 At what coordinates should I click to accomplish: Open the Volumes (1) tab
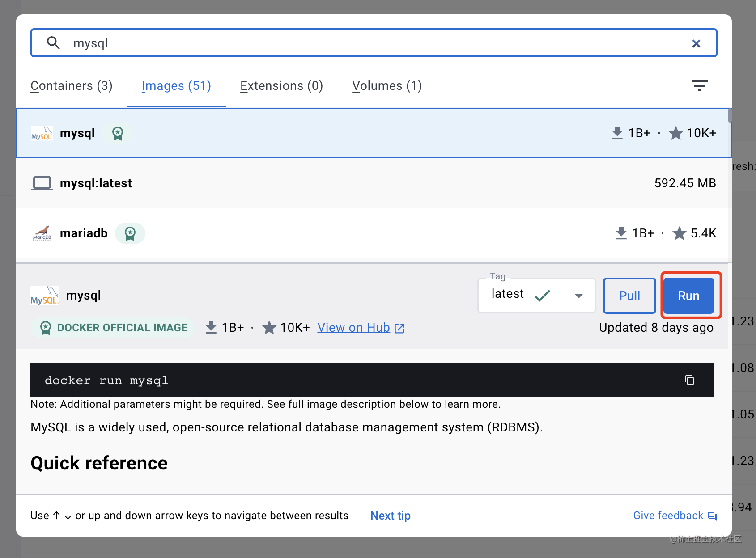[387, 86]
